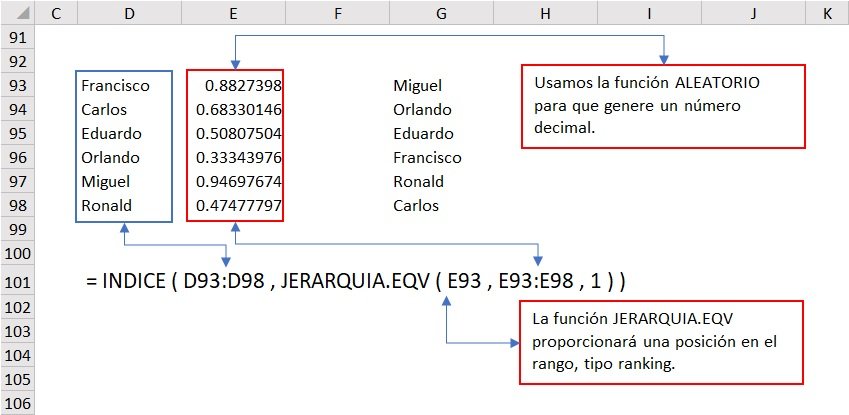Click cell with Francisco in column D
This screenshot has height=415, width=849.
[115, 86]
